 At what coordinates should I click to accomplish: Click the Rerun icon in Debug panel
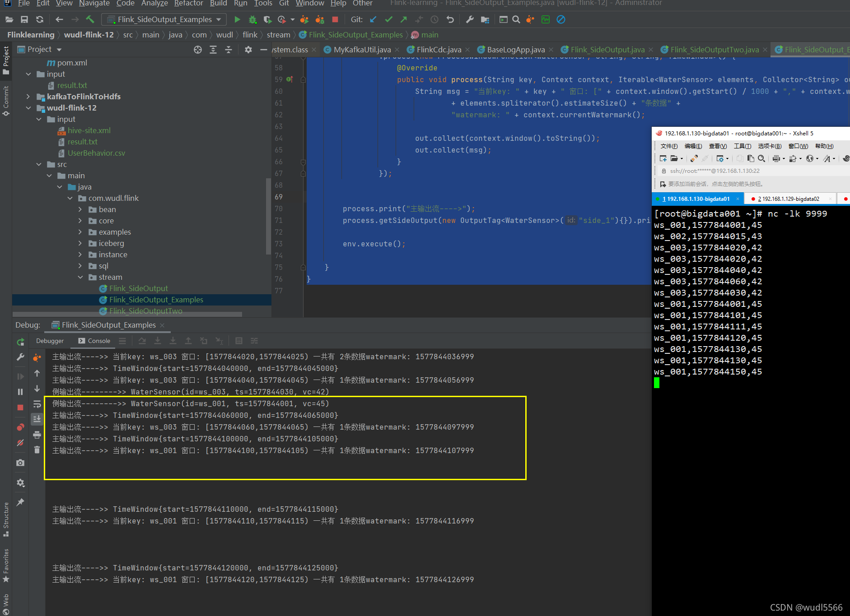[x=20, y=342]
